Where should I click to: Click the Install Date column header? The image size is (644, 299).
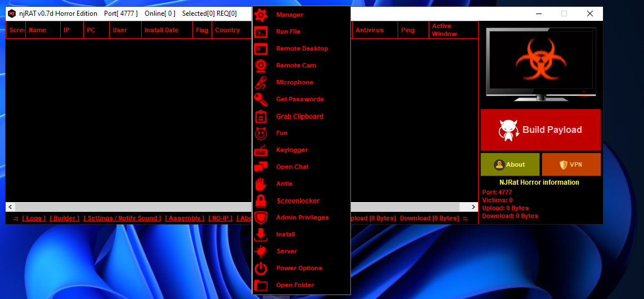pyautogui.click(x=166, y=30)
